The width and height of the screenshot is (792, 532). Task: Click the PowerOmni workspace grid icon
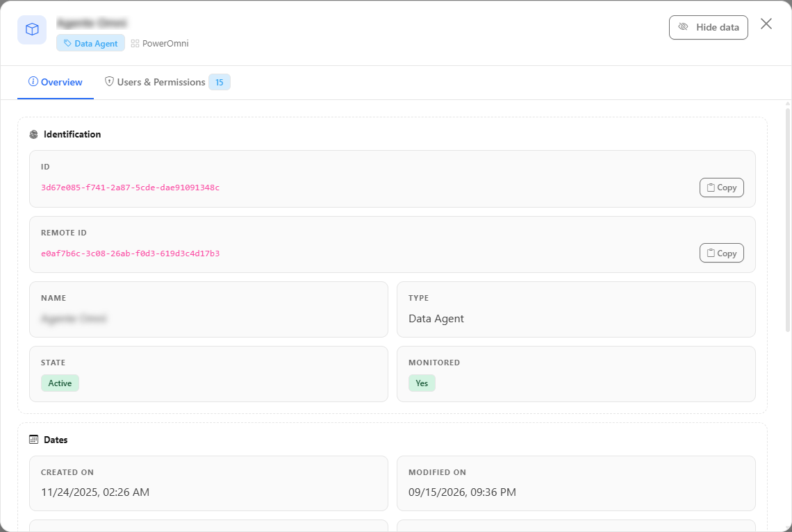coord(135,44)
